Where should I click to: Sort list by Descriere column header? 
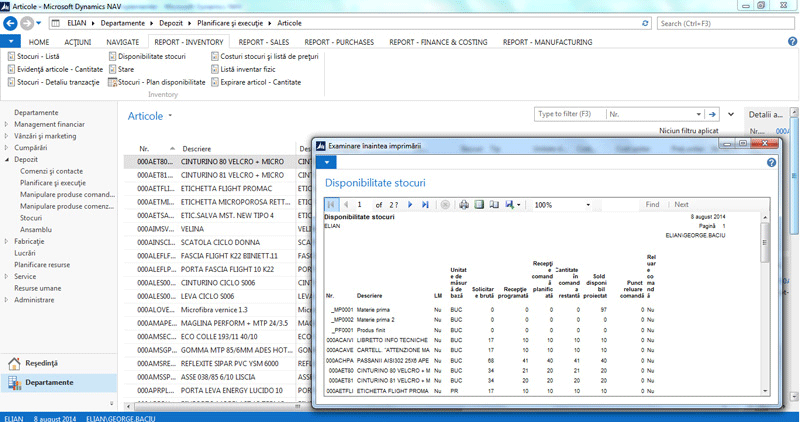point(196,148)
